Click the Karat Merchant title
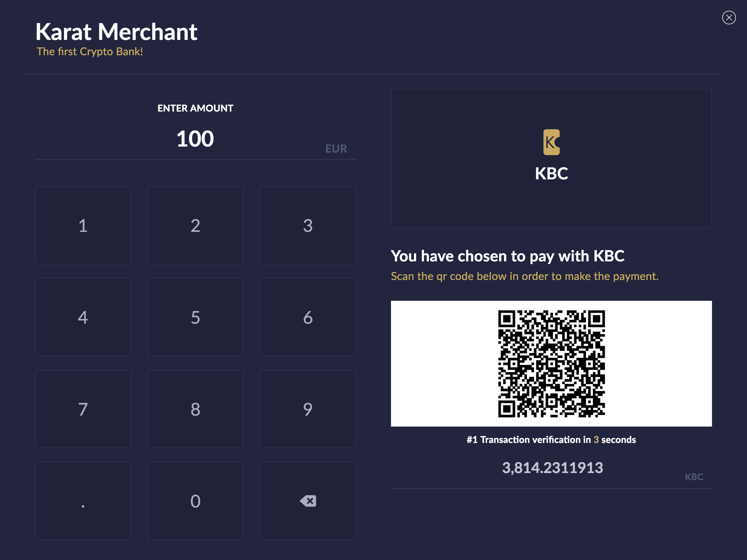The height and width of the screenshot is (560, 747). 116,32
